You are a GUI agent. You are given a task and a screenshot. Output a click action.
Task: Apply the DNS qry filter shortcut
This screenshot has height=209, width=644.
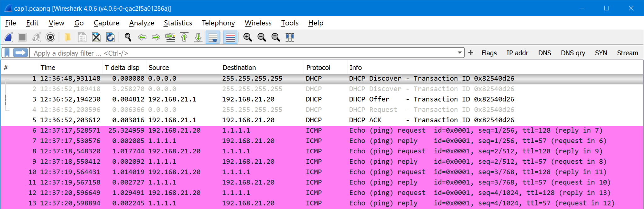coord(573,53)
